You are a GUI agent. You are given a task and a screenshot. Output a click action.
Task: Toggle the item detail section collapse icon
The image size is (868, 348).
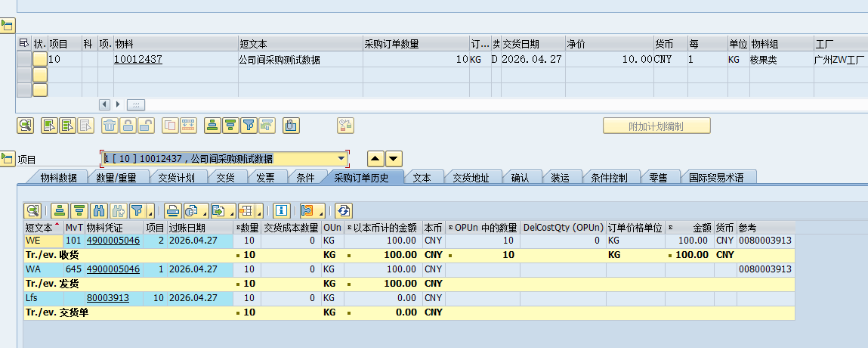point(8,158)
